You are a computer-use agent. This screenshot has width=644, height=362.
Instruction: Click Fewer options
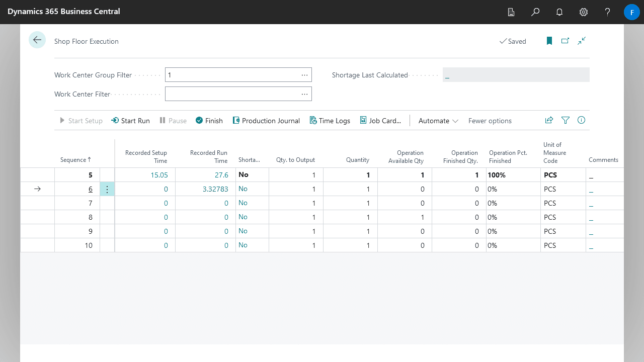click(x=490, y=121)
